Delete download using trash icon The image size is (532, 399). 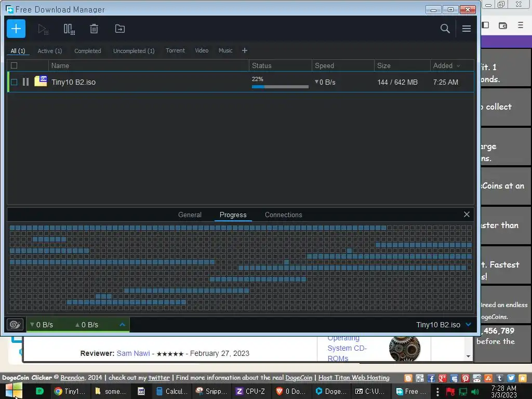(94, 29)
